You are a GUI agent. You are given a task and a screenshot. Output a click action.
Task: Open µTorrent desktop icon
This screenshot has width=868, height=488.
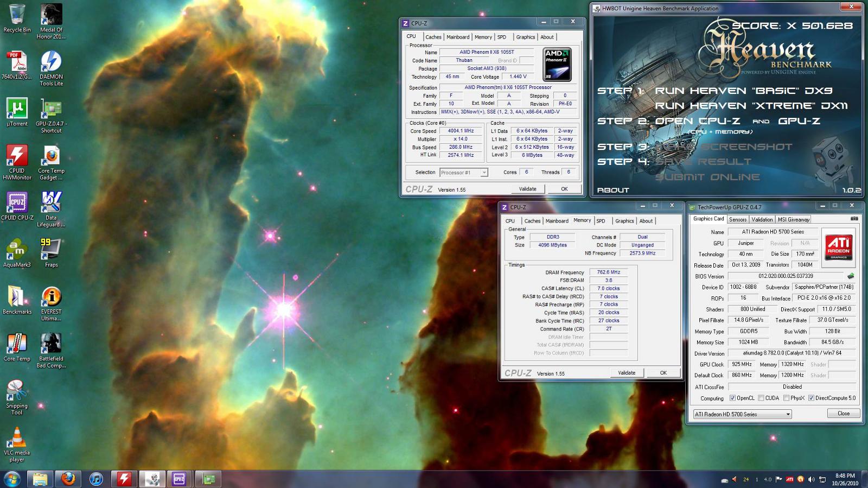coord(17,112)
